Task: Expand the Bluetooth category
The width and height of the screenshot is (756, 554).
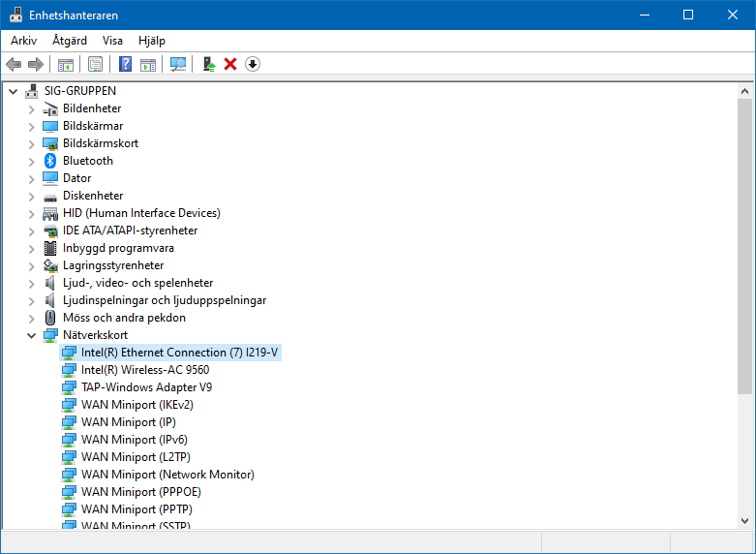Action: tap(31, 162)
